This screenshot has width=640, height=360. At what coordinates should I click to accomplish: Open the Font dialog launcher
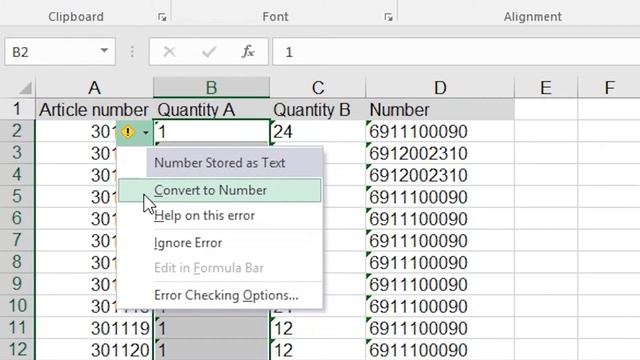(388, 17)
